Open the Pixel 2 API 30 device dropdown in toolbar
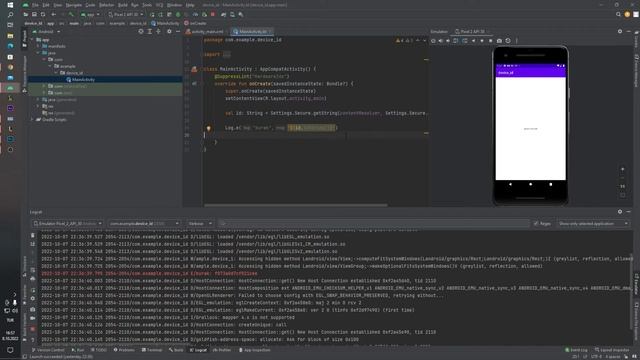The width and height of the screenshot is (640, 360). click(126, 14)
